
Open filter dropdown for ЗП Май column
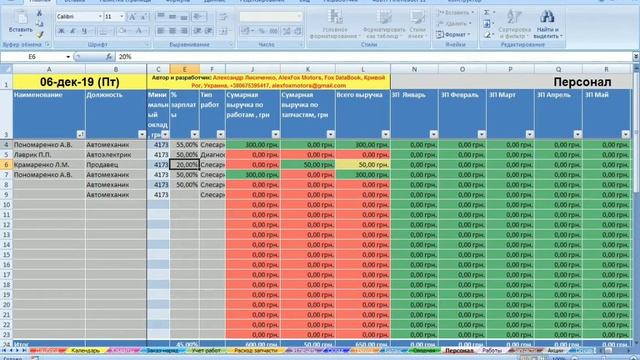click(x=625, y=134)
